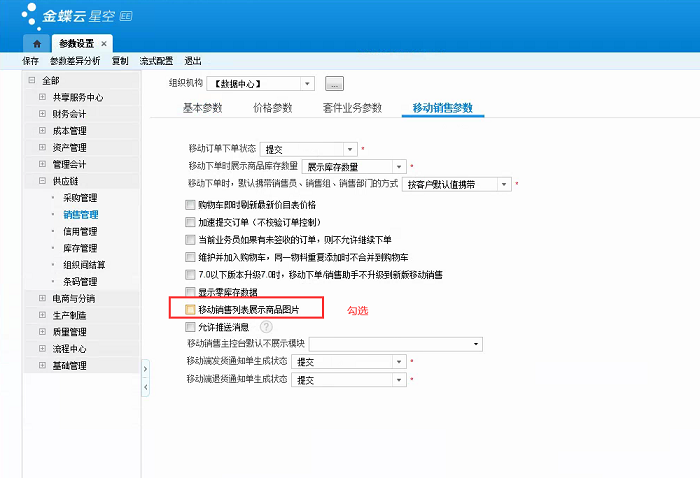Collapse the 供应链 node
The image size is (700, 478).
click(x=42, y=181)
